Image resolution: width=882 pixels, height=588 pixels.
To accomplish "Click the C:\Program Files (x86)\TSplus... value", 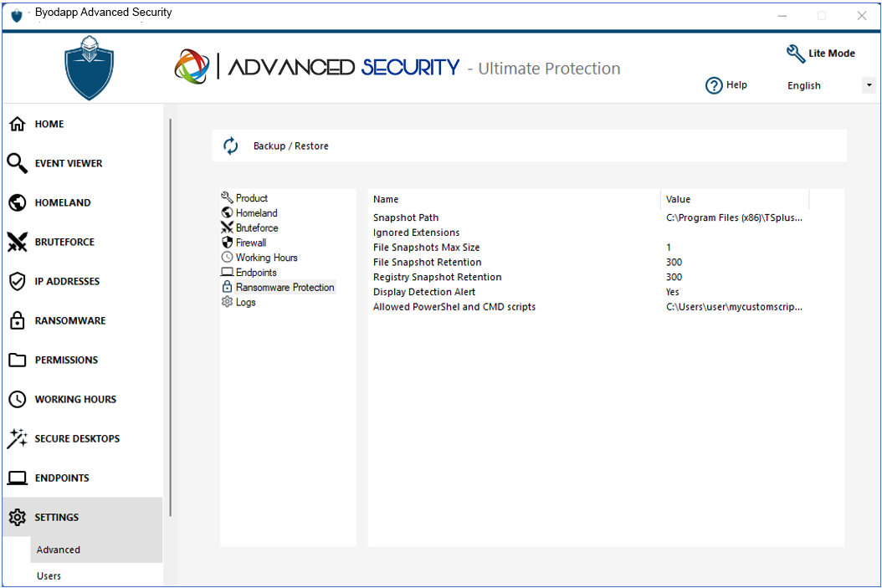I will pyautogui.click(x=734, y=217).
